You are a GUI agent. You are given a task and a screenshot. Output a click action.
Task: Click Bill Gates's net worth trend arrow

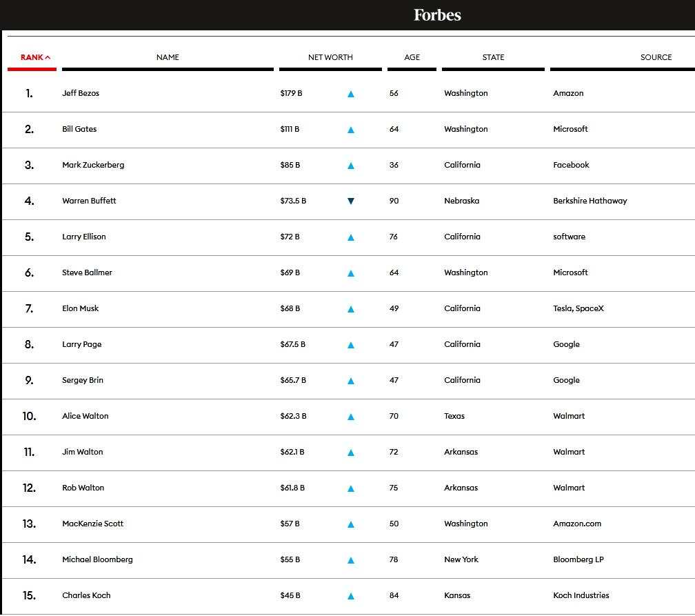(x=351, y=130)
